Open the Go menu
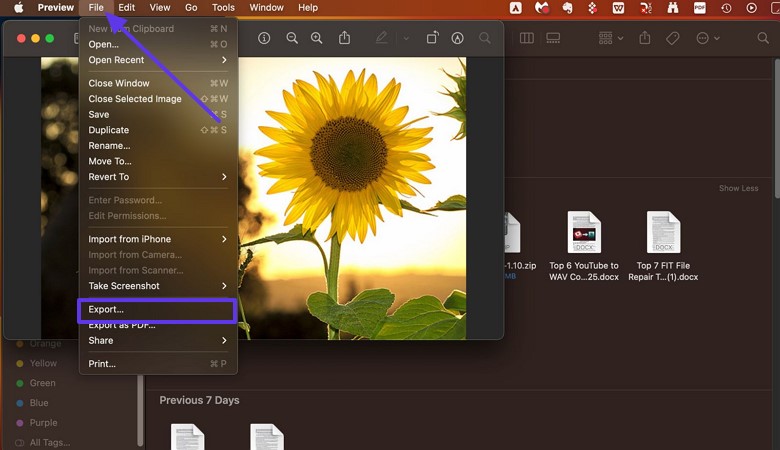Screen dimensions: 780x450 [x=191, y=7]
